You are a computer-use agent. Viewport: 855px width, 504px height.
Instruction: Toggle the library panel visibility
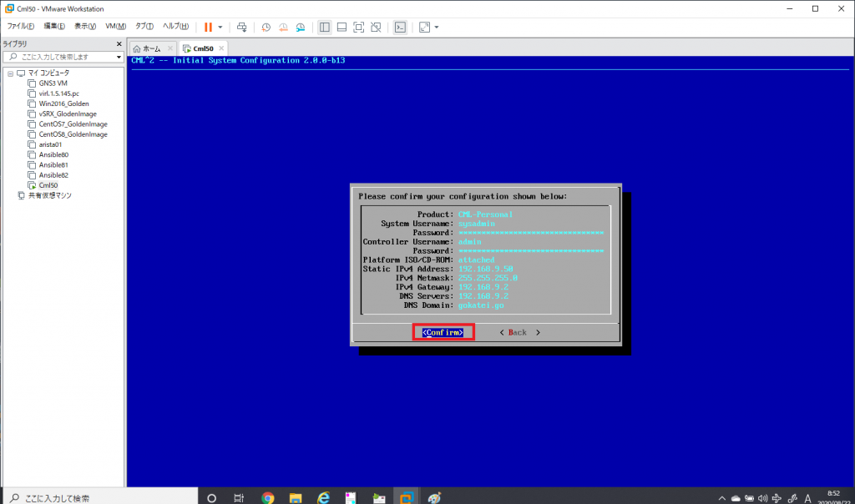[x=324, y=27]
